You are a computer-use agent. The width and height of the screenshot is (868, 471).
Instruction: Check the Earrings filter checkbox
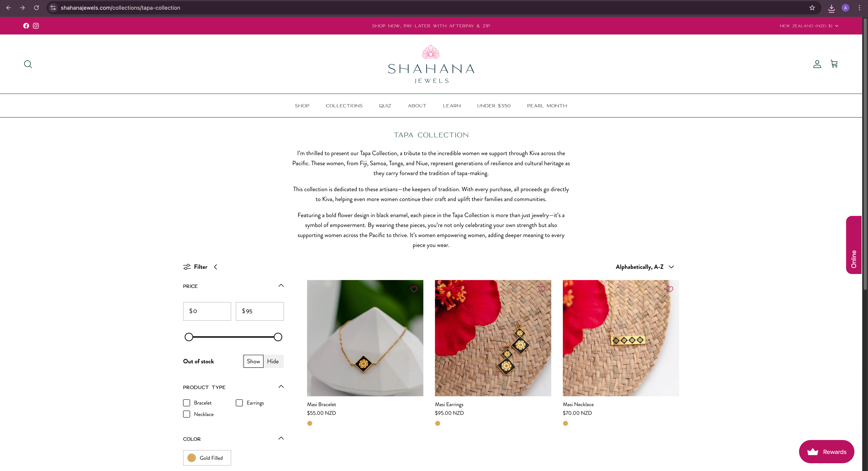click(x=239, y=403)
